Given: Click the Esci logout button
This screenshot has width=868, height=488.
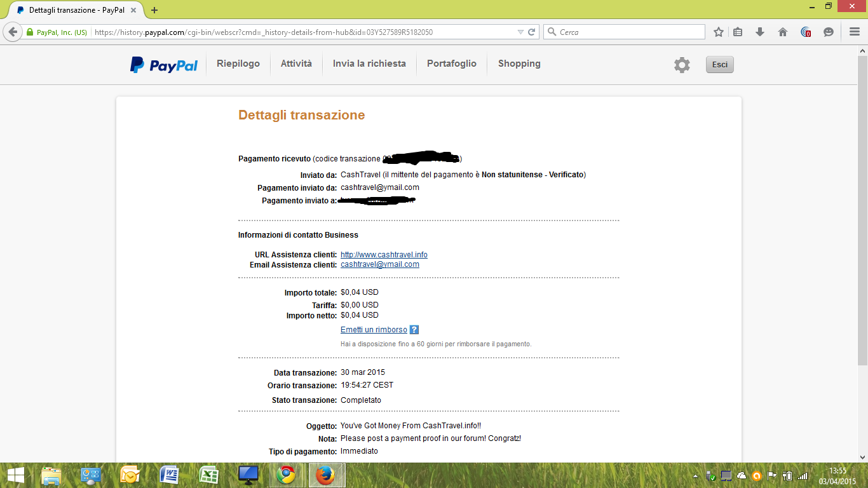Looking at the screenshot, I should point(720,65).
